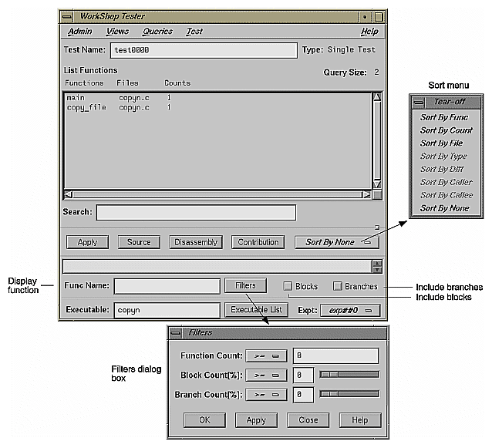Viewport: 492px width, 448px height.
Task: Click the Branch Count percentage slider
Action: pos(349,394)
